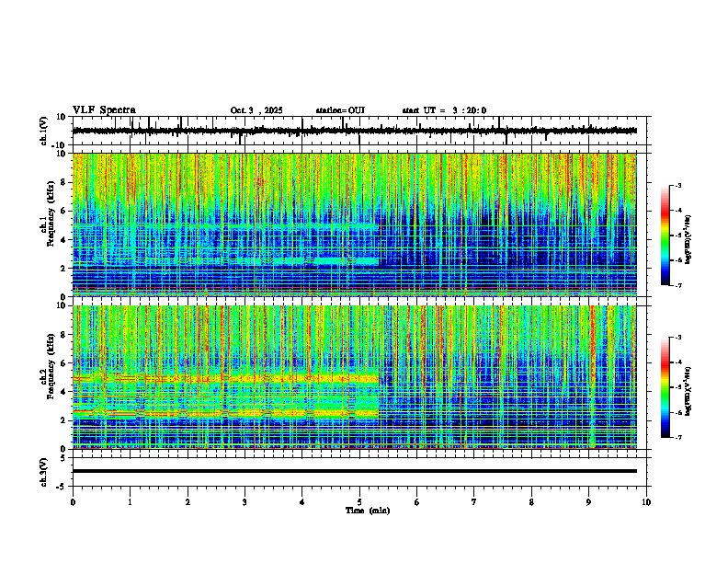728x563 pixels.
Task: Click the "-4" label on ch.2 colorbar
Action: [678, 362]
